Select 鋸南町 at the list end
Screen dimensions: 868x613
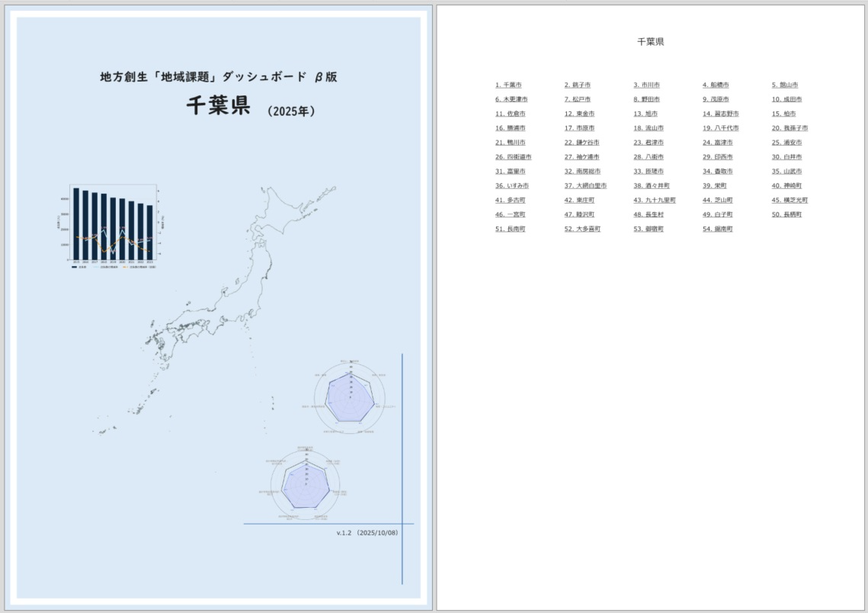pyautogui.click(x=719, y=229)
